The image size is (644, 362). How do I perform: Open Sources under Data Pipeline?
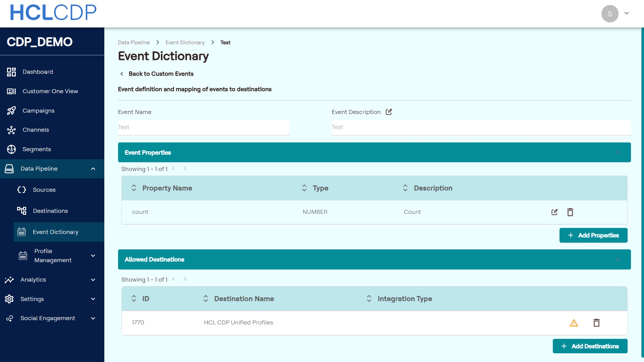pyautogui.click(x=44, y=190)
